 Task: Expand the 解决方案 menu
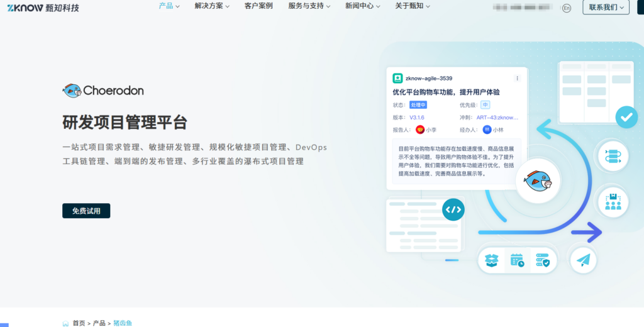point(212,6)
